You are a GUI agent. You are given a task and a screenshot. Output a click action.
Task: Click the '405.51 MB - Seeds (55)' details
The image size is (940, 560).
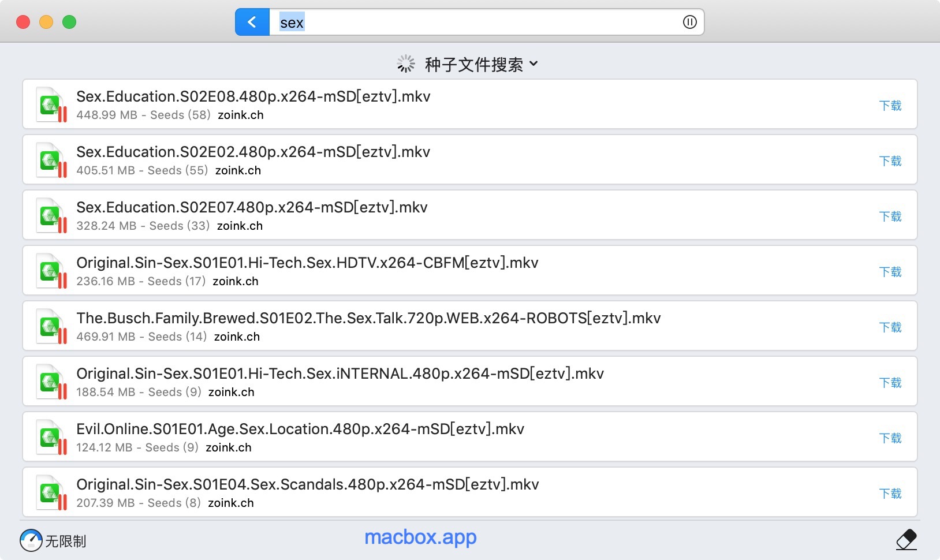[x=142, y=170]
